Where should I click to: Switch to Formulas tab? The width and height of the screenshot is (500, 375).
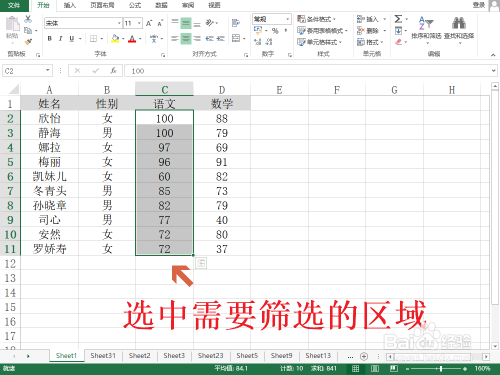(135, 5)
